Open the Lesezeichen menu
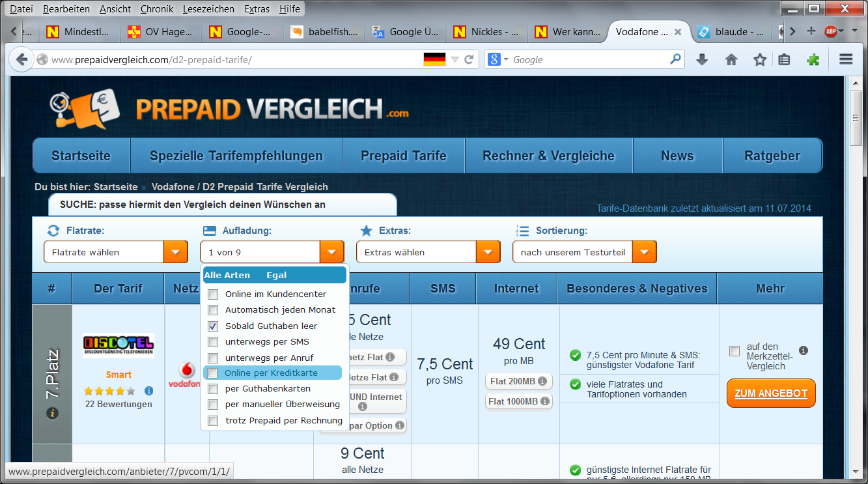Screen dimensions: 868x484 click(x=209, y=9)
